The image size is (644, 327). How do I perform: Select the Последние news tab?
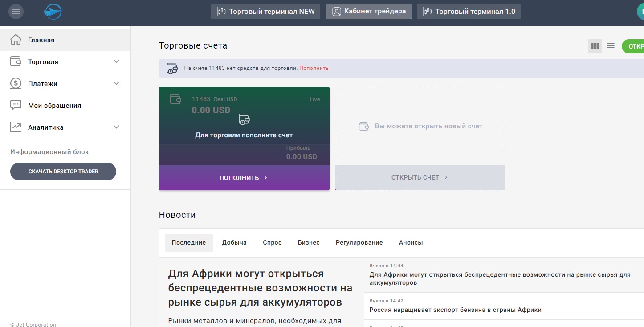[x=189, y=243]
